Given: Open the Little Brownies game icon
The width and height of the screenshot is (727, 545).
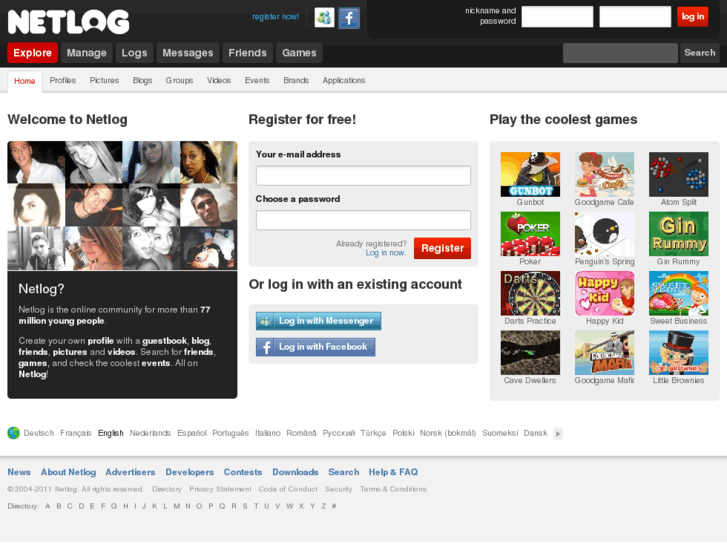Looking at the screenshot, I should (678, 353).
